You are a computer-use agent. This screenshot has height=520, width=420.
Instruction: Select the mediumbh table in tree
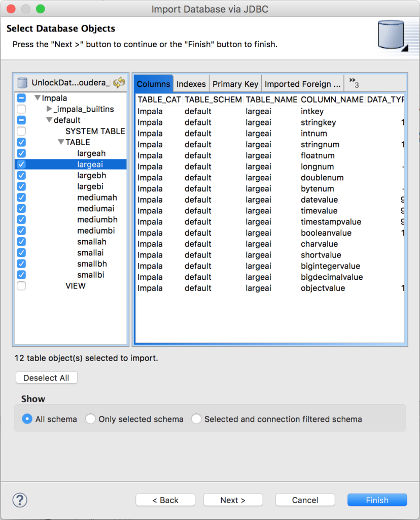pyautogui.click(x=97, y=219)
